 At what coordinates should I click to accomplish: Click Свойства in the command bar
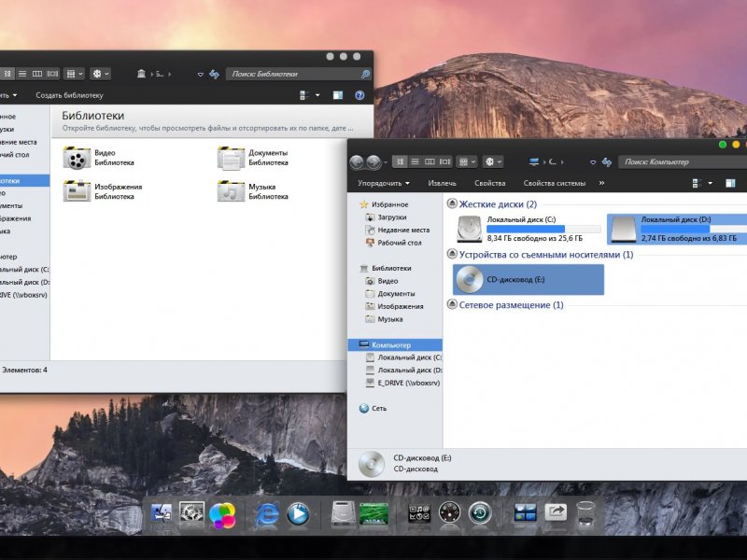(489, 183)
